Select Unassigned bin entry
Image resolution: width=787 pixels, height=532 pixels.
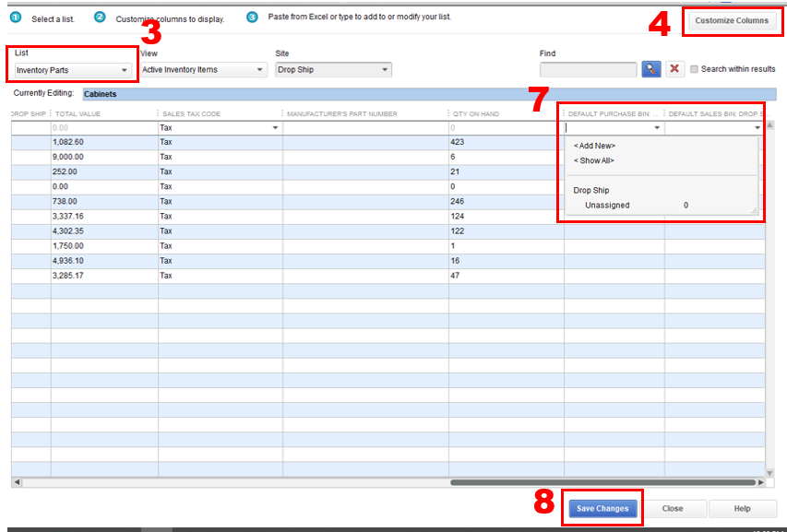click(607, 205)
